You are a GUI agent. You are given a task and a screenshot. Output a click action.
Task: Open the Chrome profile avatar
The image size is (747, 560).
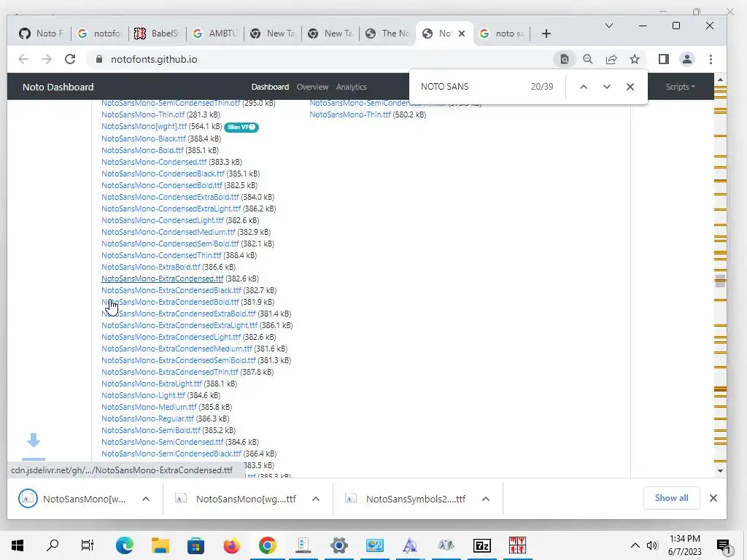click(687, 59)
